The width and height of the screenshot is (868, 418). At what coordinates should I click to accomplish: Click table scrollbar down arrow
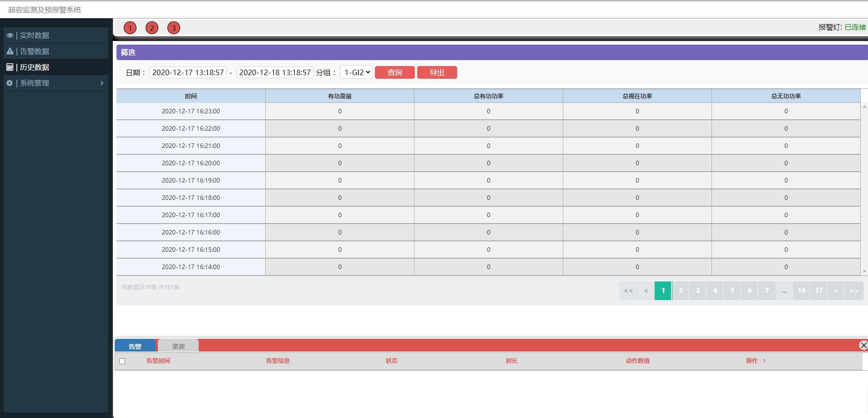[864, 272]
